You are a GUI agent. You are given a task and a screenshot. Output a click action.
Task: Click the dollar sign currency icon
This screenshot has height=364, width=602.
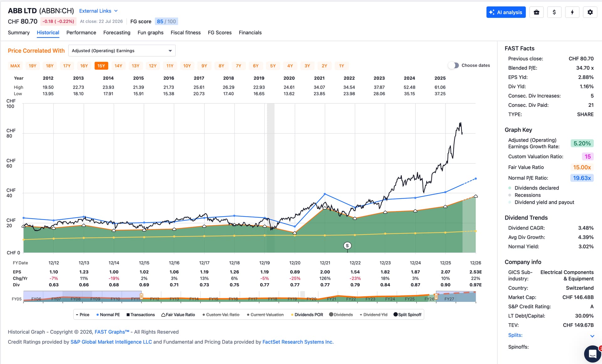point(554,12)
